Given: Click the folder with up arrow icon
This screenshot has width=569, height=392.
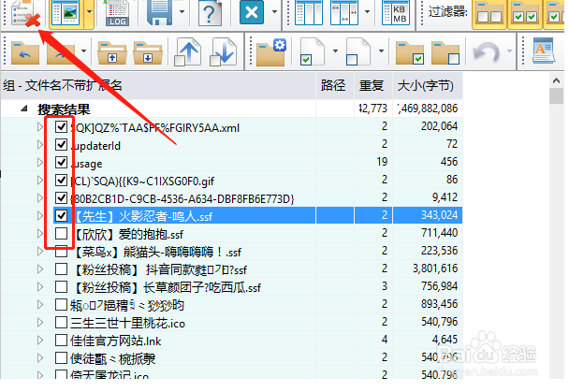Looking at the screenshot, I should pos(112,52).
